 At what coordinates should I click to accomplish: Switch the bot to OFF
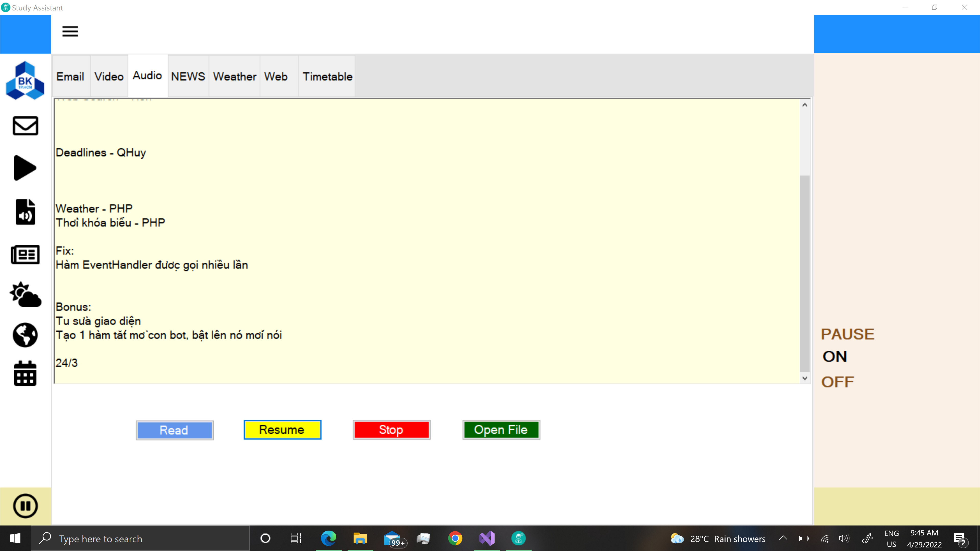click(x=837, y=382)
